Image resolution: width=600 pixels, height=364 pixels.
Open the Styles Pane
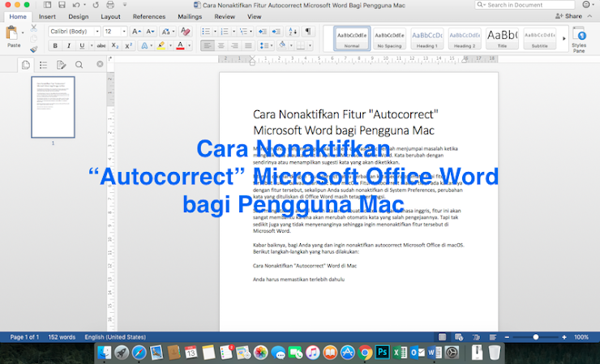579,39
